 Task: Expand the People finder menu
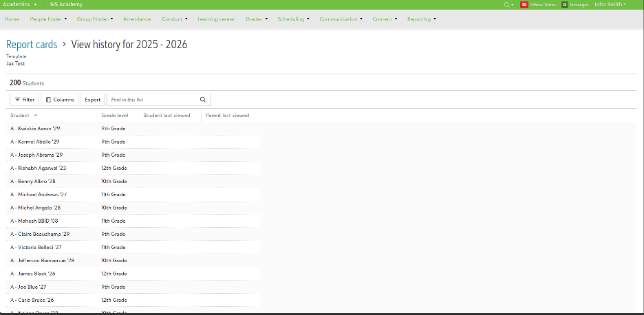coord(48,19)
